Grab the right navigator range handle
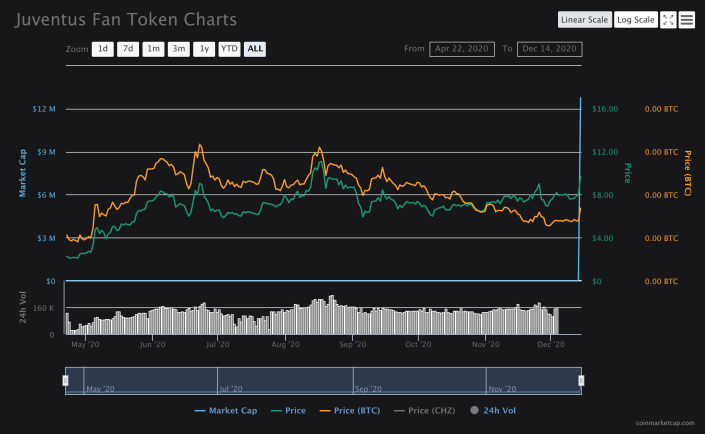 581,381
